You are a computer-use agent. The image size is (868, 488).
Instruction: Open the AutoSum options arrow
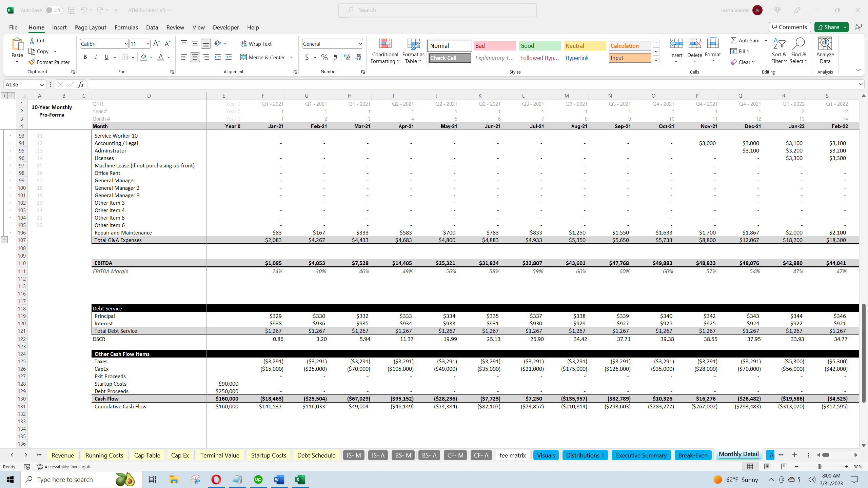(x=766, y=40)
